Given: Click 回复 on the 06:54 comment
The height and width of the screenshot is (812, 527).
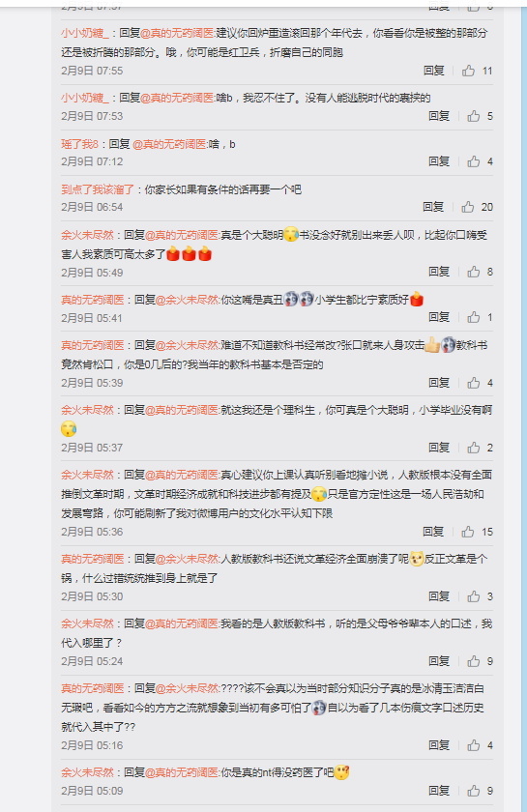Looking at the screenshot, I should tap(433, 207).
